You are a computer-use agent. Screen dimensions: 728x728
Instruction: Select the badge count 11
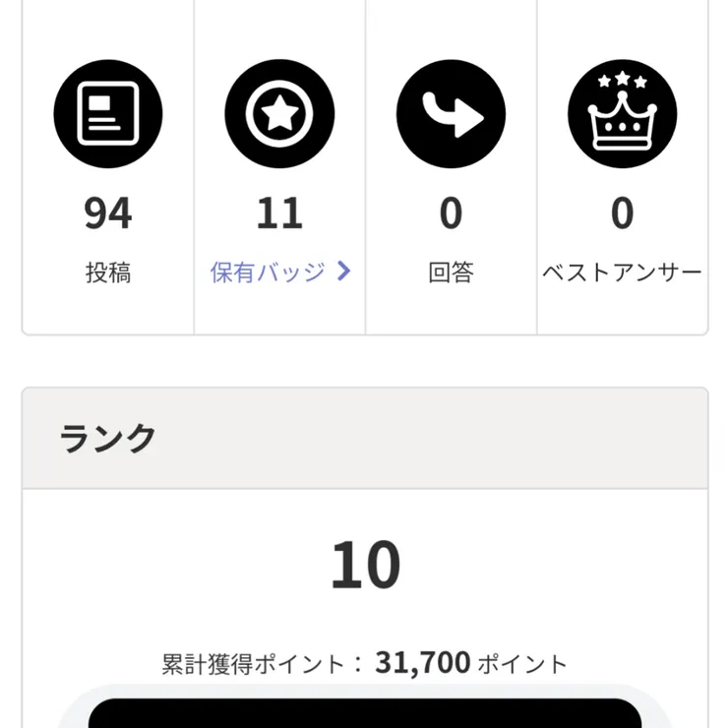tap(279, 213)
